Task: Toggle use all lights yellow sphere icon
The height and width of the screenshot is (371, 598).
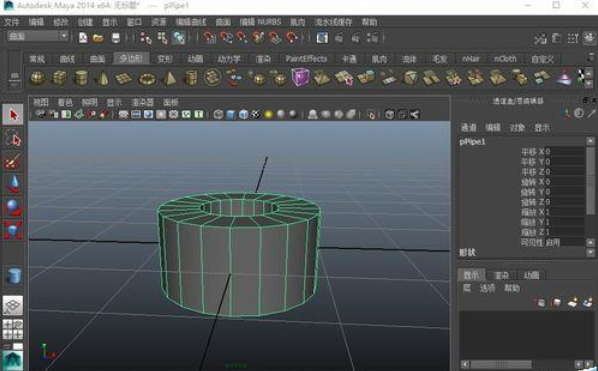Action: 268,114
